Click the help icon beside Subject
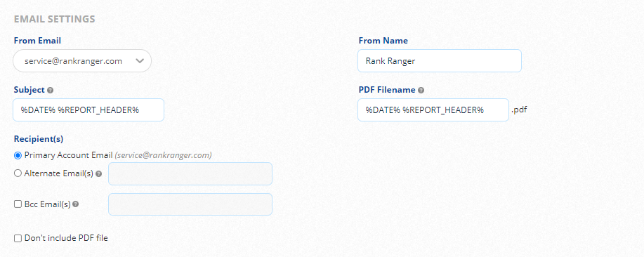The image size is (644, 257). click(x=50, y=91)
